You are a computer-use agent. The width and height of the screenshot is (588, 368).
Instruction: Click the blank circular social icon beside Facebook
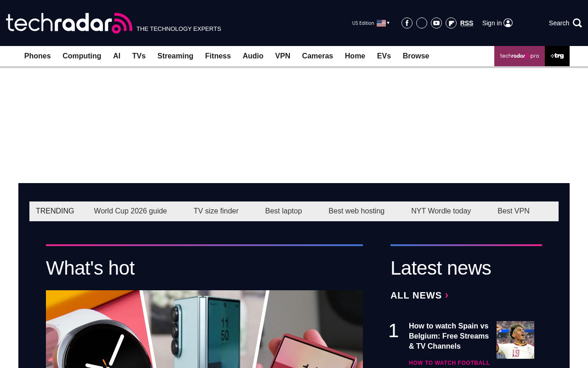point(422,23)
